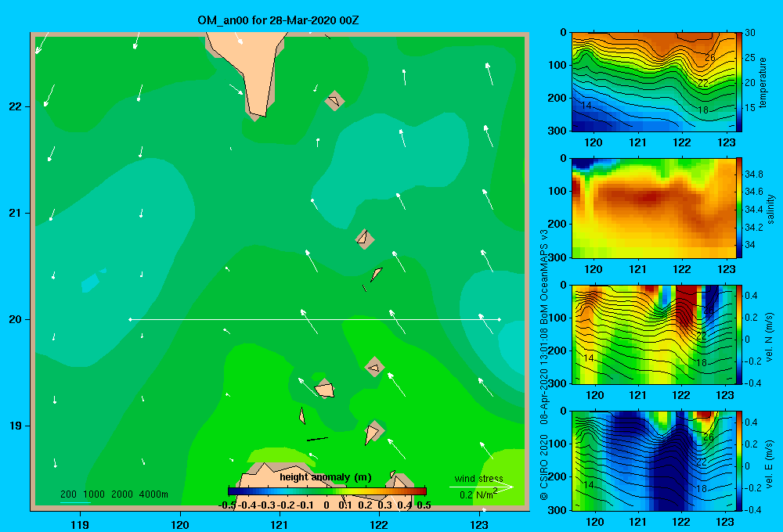The image size is (783, 532).
Task: Click the latitude label '19' on map axis
Action: (x=16, y=426)
